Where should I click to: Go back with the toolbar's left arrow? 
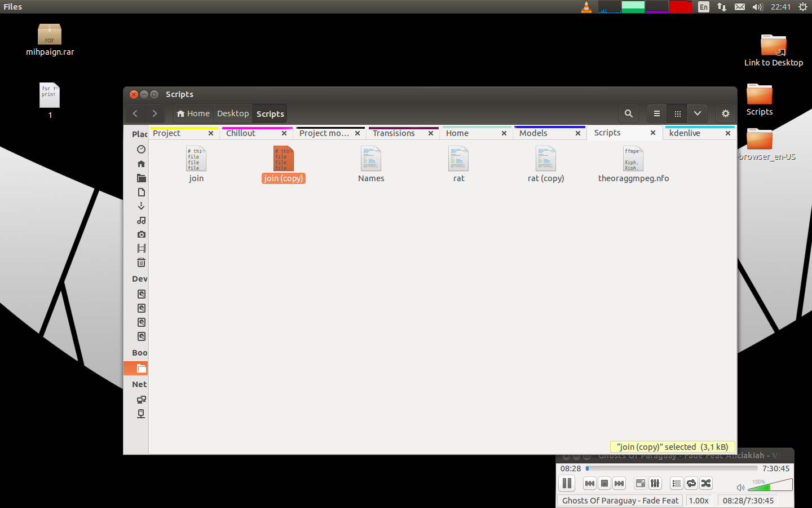click(x=135, y=113)
